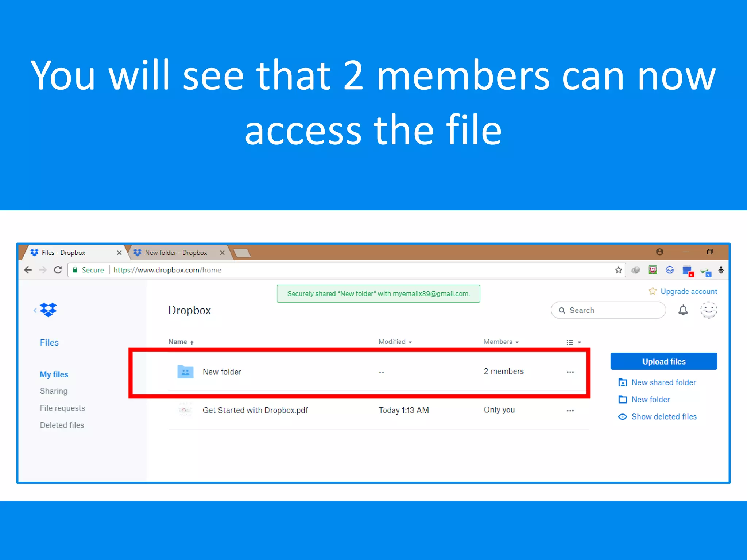
Task: Bookmark this page with the star icon
Action: click(618, 270)
